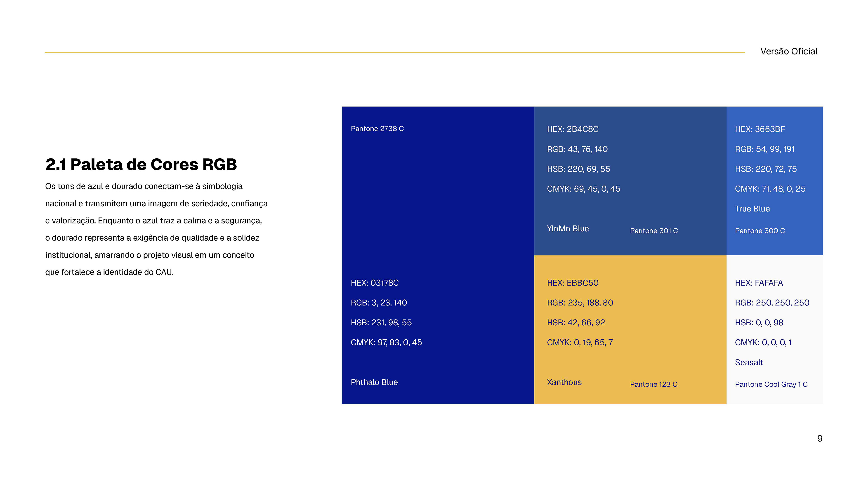Click the 'HEX: FAFAFA' text
Image resolution: width=868 pixels, height=488 pixels.
[759, 283]
